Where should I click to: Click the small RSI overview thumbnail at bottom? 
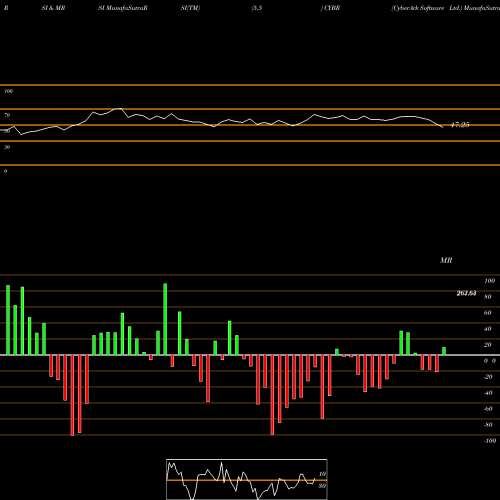pyautogui.click(x=247, y=479)
